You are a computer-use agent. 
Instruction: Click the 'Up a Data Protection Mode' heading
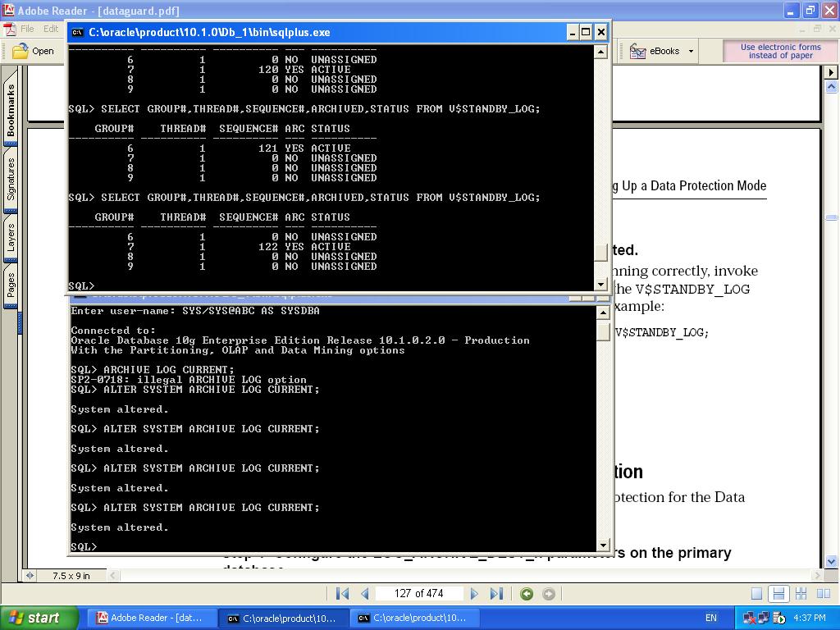click(694, 186)
